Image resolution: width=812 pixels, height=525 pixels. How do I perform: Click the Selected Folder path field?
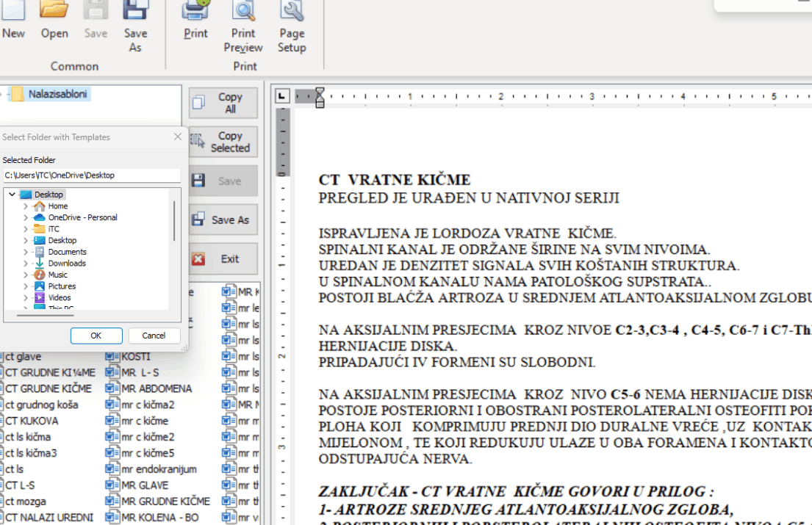coord(91,175)
